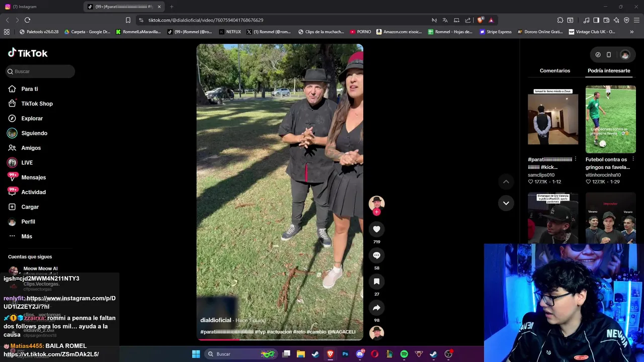Open browser extensions puzzle icon

[560, 20]
